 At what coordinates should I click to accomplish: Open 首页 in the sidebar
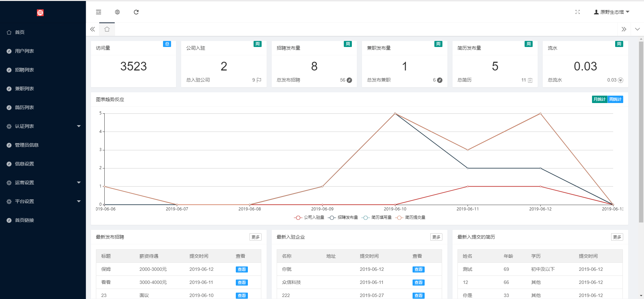43,32
